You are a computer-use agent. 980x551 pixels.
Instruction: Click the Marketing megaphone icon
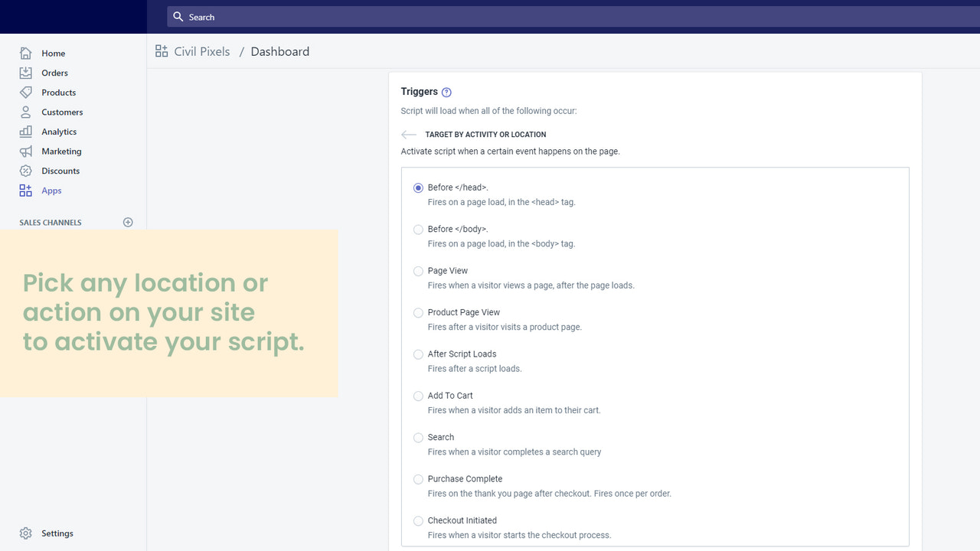(26, 152)
